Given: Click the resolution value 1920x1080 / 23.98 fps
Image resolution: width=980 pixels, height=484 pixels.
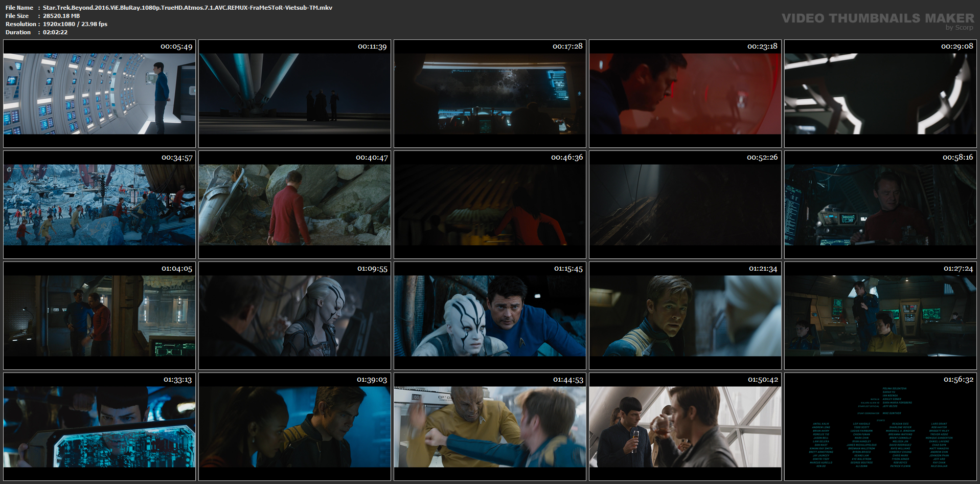Looking at the screenshot, I should click(75, 24).
